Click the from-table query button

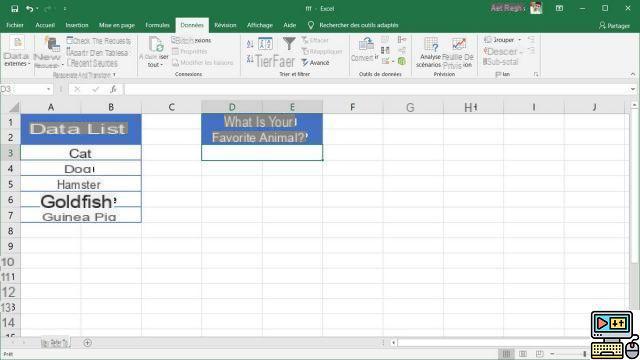[x=98, y=53]
